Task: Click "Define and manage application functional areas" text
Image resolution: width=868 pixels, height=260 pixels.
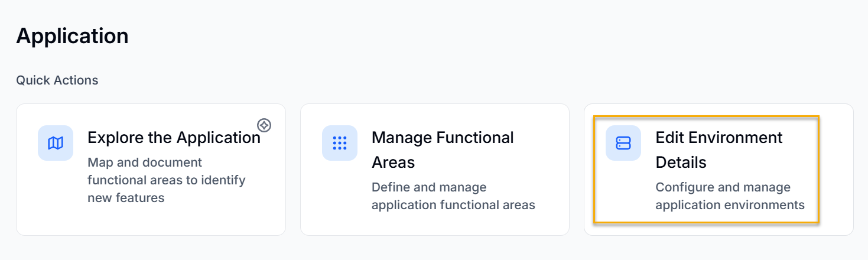Action: pyautogui.click(x=453, y=196)
